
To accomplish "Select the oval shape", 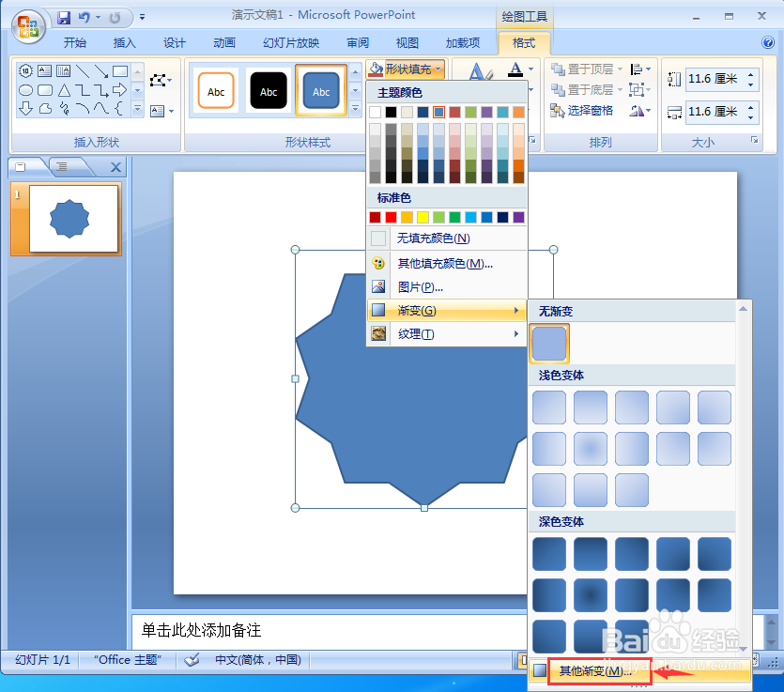I will coord(26,90).
